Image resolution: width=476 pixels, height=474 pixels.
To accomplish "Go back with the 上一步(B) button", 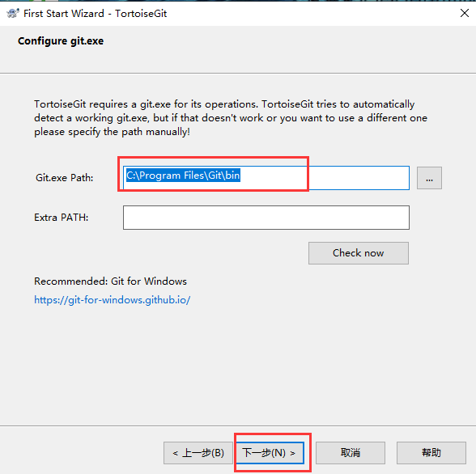I will pos(198,453).
